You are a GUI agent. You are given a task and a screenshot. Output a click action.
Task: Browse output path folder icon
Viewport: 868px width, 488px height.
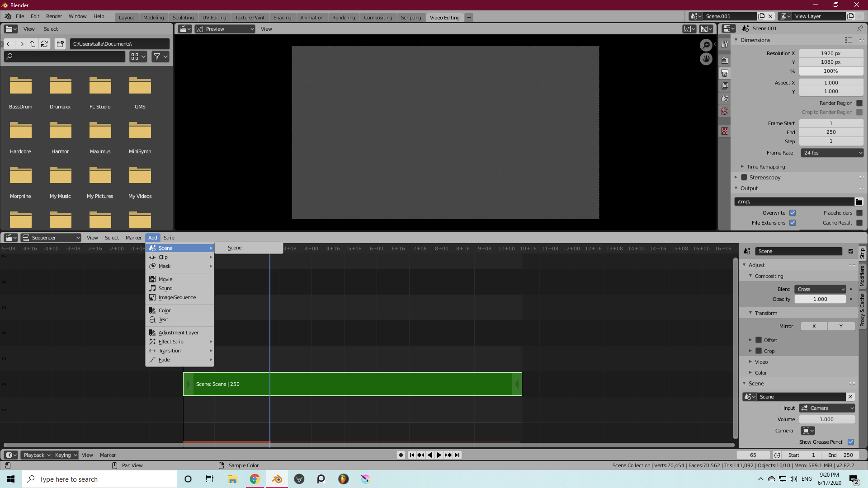pos(859,202)
